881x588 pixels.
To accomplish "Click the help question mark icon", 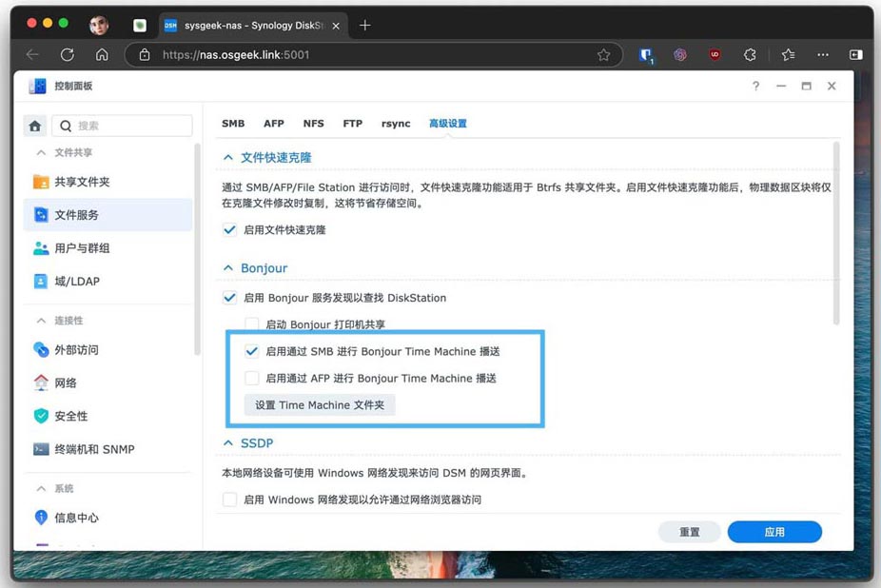I will tap(756, 86).
